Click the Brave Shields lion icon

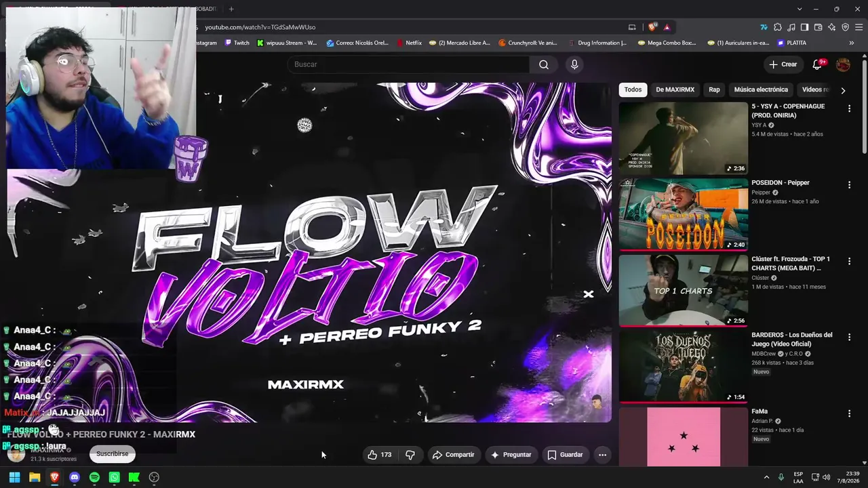tap(652, 27)
